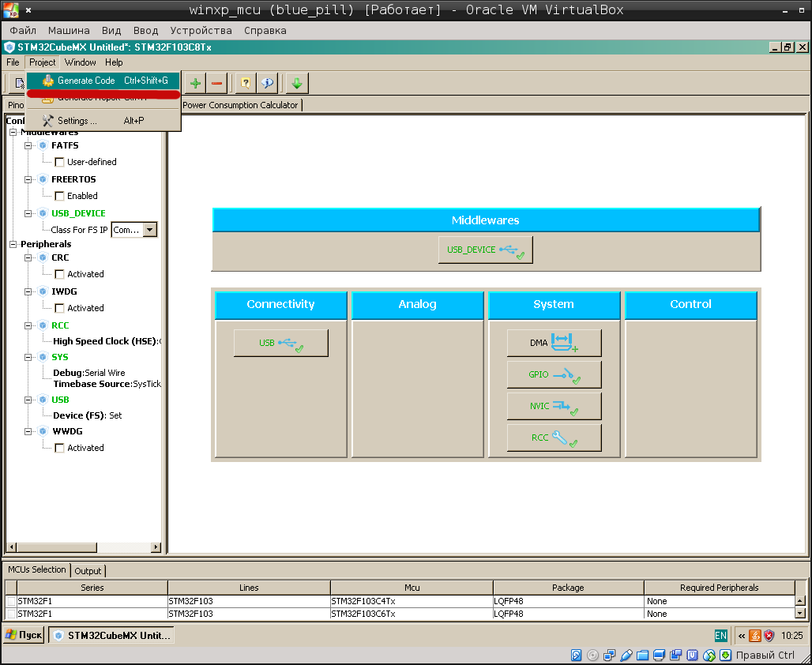The width and height of the screenshot is (812, 665).
Task: Collapse the SYS tree node
Action: click(28, 357)
